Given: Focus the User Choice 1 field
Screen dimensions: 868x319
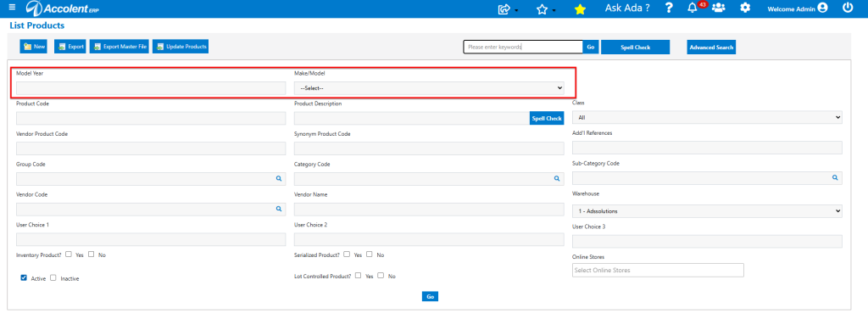Looking at the screenshot, I should [151, 239].
